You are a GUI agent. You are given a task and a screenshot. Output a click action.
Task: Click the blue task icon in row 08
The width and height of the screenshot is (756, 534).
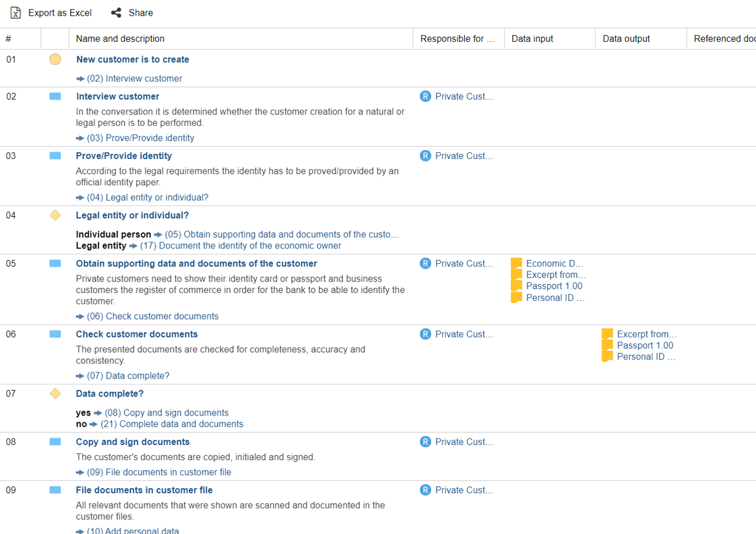click(x=55, y=442)
